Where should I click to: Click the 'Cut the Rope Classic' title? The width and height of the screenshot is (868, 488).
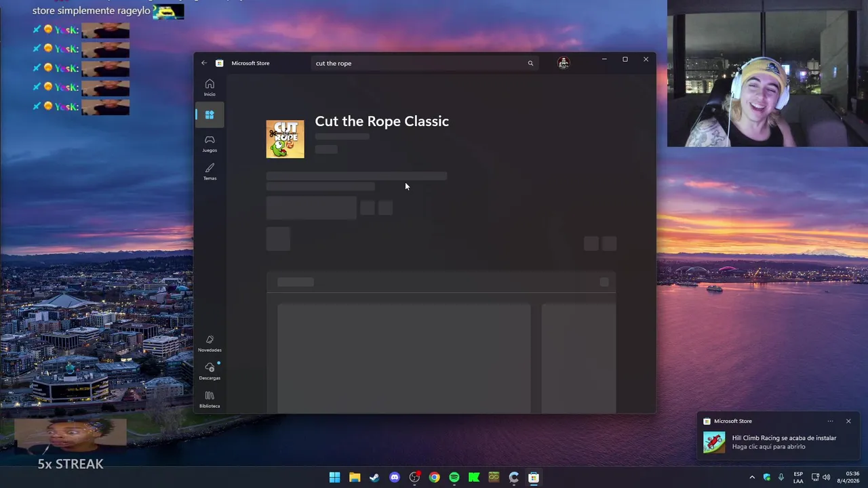[382, 121]
